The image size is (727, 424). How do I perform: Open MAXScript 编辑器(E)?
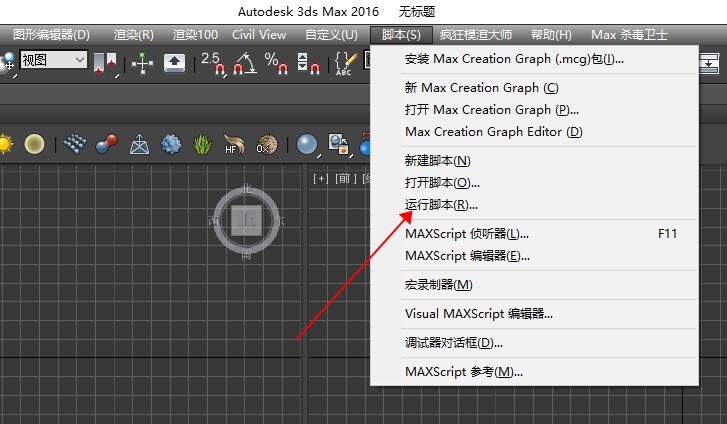click(x=534, y=256)
